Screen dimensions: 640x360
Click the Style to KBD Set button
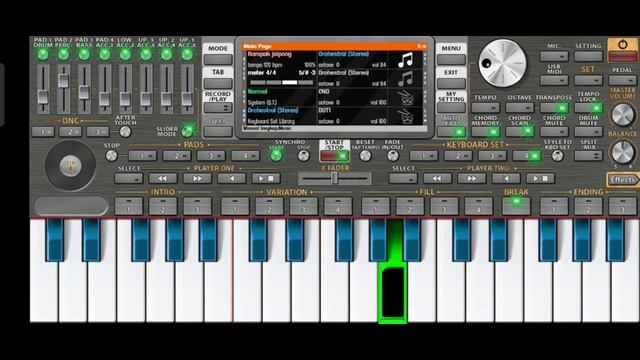(x=558, y=156)
